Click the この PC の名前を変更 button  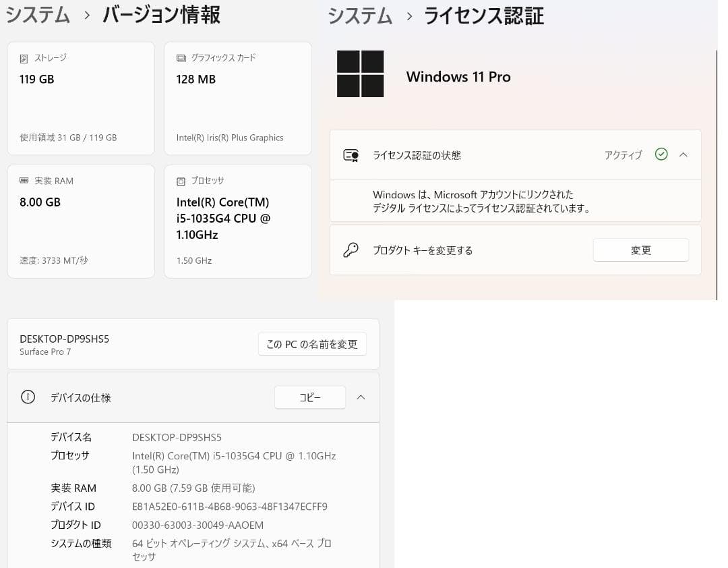pyautogui.click(x=312, y=345)
